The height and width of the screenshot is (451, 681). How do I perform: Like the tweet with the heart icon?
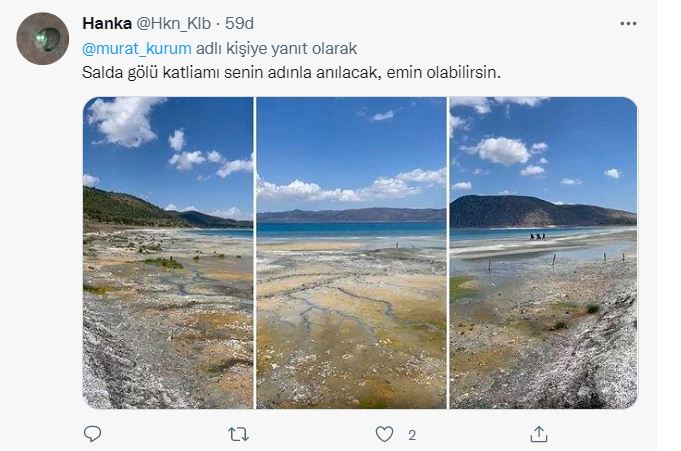pyautogui.click(x=384, y=434)
